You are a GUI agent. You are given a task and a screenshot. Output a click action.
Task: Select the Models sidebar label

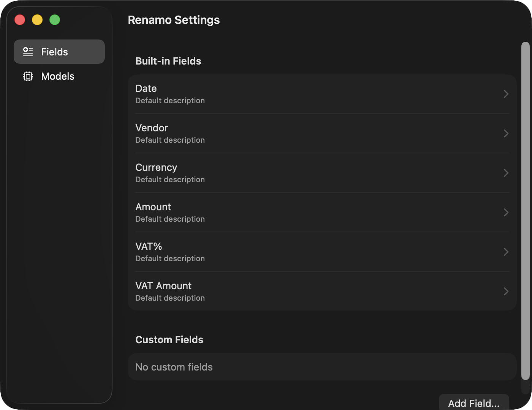tap(58, 76)
